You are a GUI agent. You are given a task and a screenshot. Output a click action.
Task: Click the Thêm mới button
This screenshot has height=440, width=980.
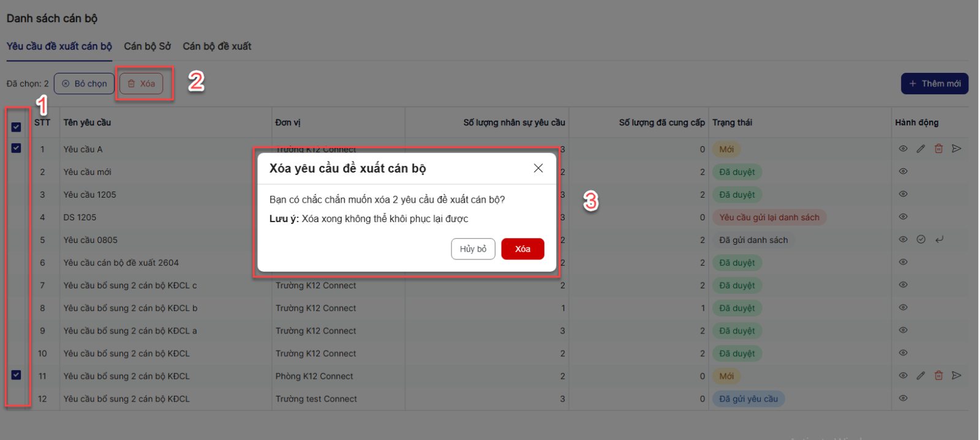pos(934,84)
